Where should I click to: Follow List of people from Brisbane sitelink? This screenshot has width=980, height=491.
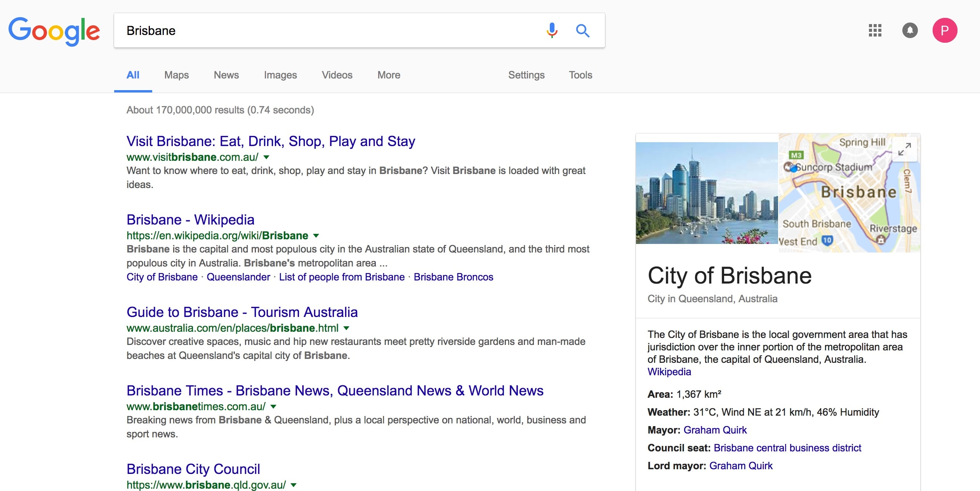342,277
